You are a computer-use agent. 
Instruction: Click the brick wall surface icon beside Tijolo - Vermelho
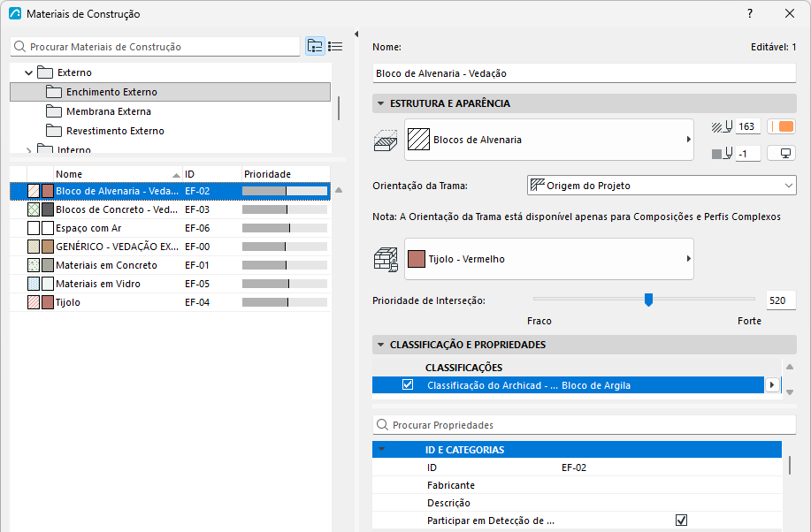point(386,260)
